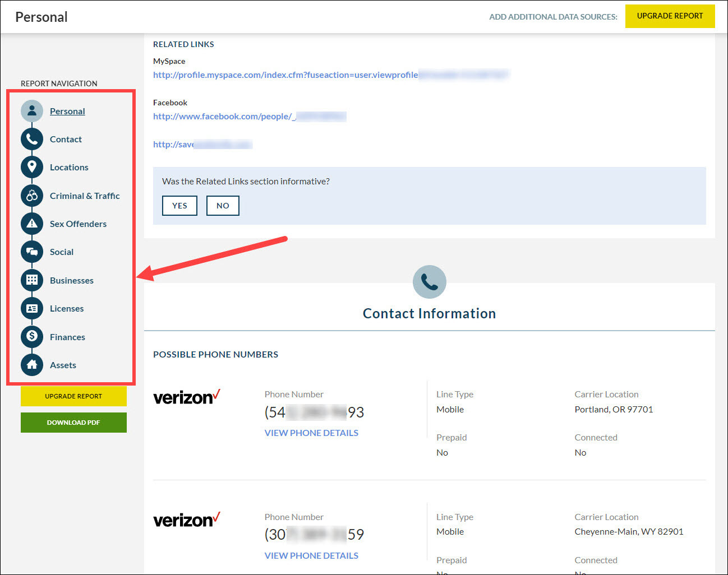
Task: Click the Assets house icon
Action: pos(32,365)
